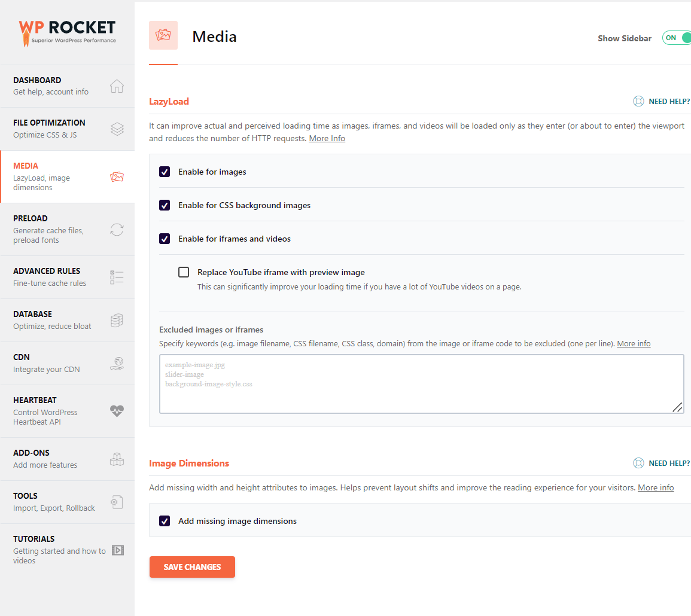The image size is (691, 616).
Task: Open the Dashboard menu section
Action: [x=68, y=86]
